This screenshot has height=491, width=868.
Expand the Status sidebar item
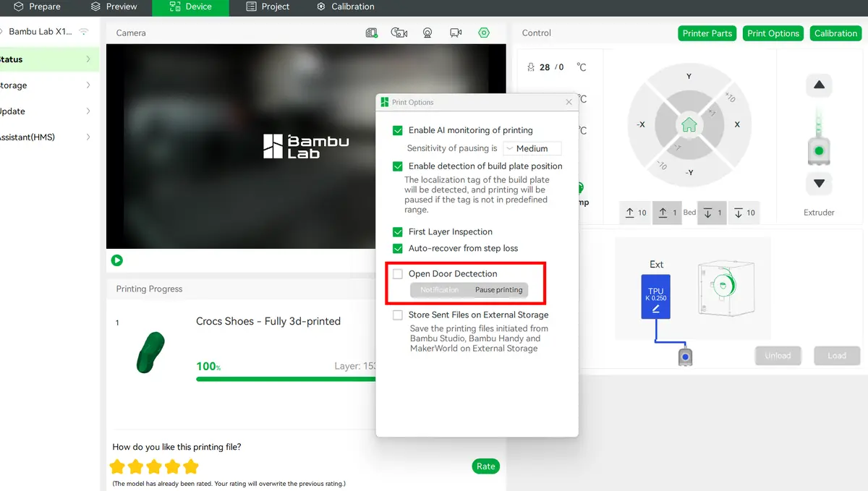48,59
